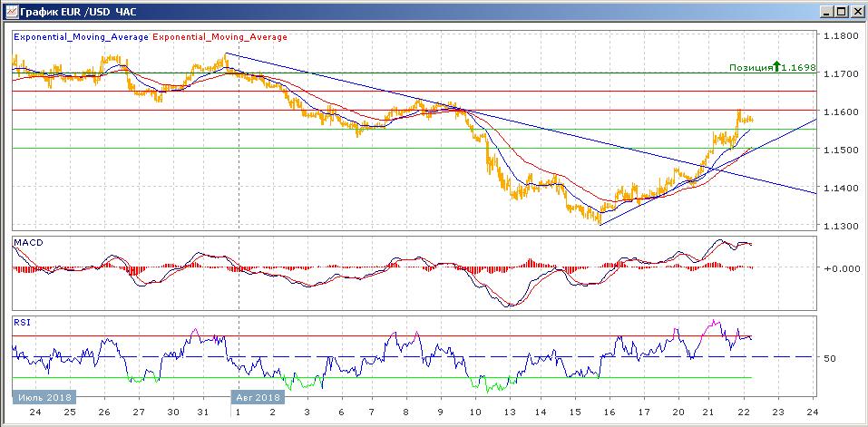The height and width of the screenshot is (427, 868).
Task: Click the MACD +0.000 zero level label
Action: (838, 268)
